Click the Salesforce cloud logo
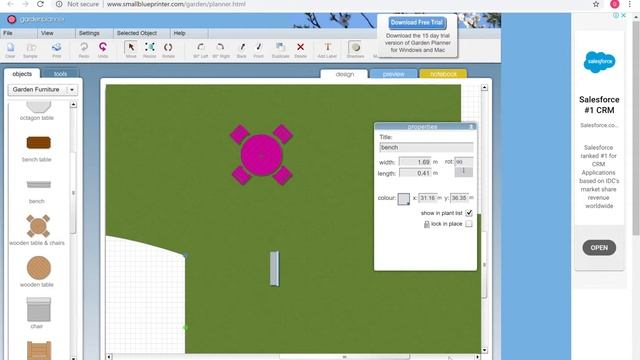This screenshot has width=640, height=360. pyautogui.click(x=599, y=62)
